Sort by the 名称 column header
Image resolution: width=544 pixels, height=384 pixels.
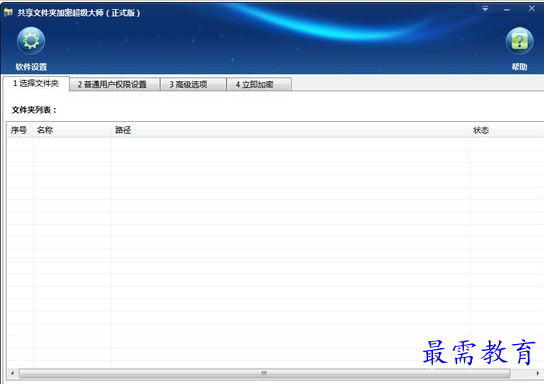coord(72,130)
